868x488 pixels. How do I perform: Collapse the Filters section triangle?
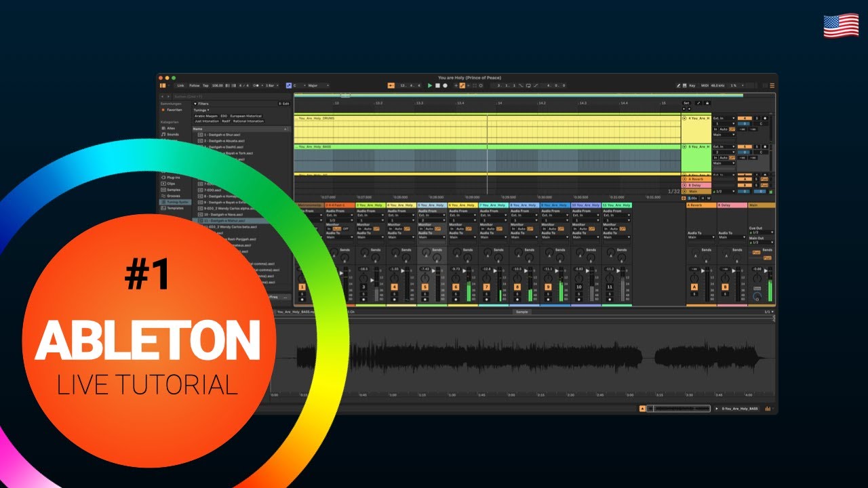pos(195,104)
